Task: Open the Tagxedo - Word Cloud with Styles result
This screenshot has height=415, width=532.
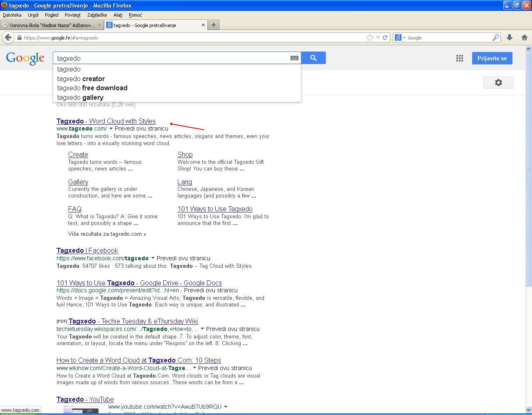Action: pyautogui.click(x=106, y=121)
